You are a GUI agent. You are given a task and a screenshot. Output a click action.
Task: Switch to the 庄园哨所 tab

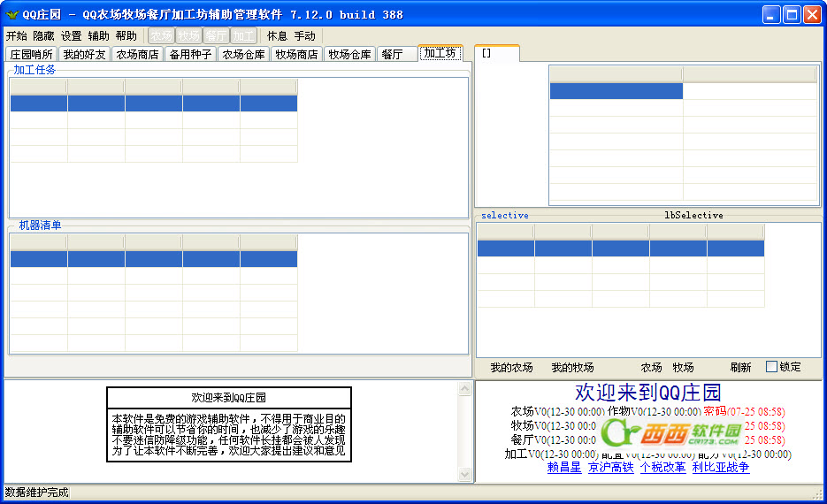32,54
